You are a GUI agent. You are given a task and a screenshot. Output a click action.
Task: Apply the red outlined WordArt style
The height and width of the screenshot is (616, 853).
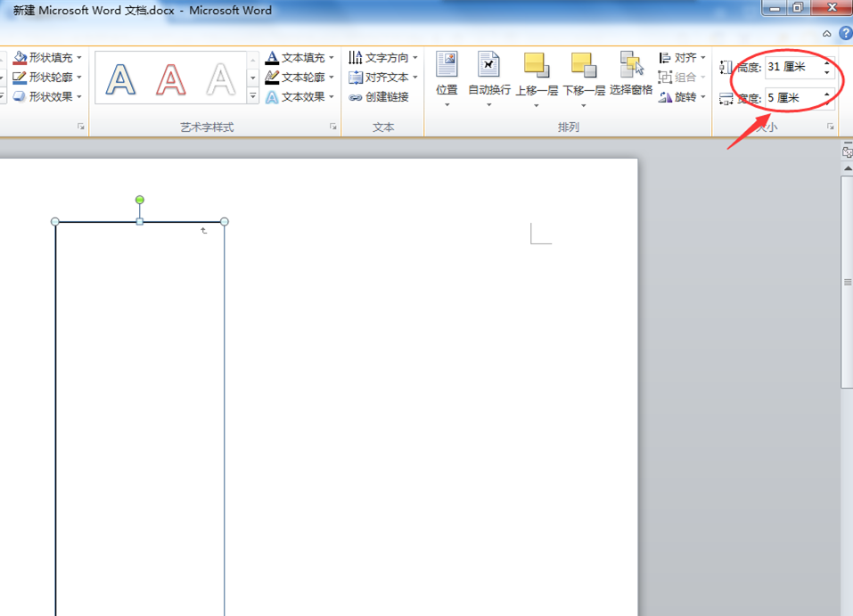171,79
